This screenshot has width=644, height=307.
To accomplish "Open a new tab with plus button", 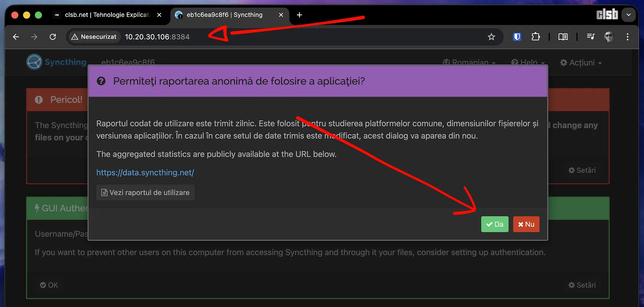I will coord(299,15).
